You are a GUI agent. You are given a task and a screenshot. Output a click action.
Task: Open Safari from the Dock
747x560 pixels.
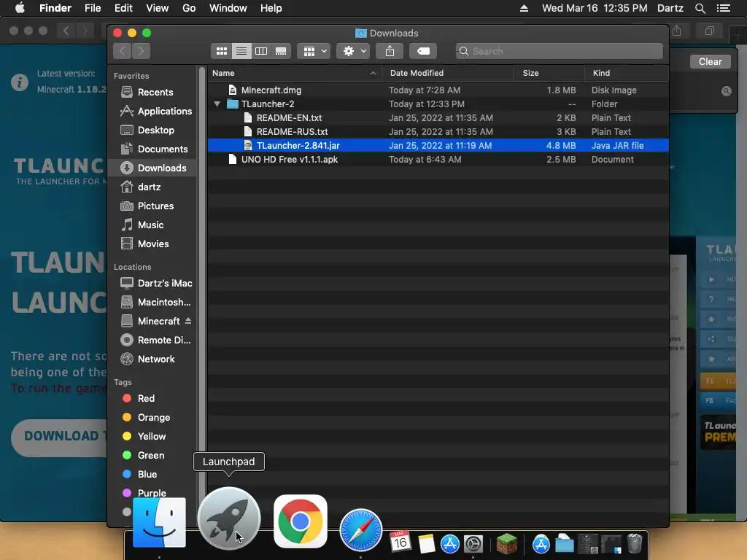click(360, 530)
